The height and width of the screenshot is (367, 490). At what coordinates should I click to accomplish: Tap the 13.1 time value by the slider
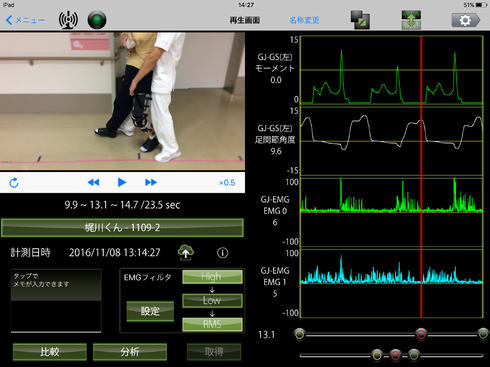267,335
